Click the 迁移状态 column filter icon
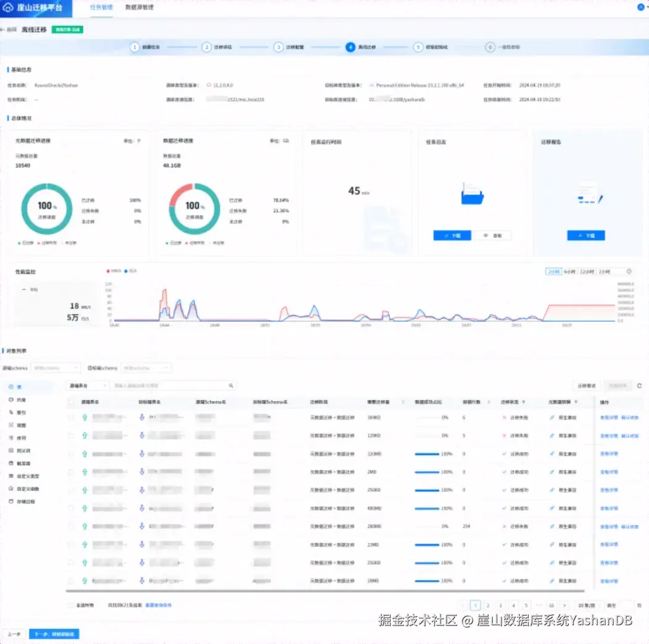Viewport: 649px width, 644px height. click(524, 402)
